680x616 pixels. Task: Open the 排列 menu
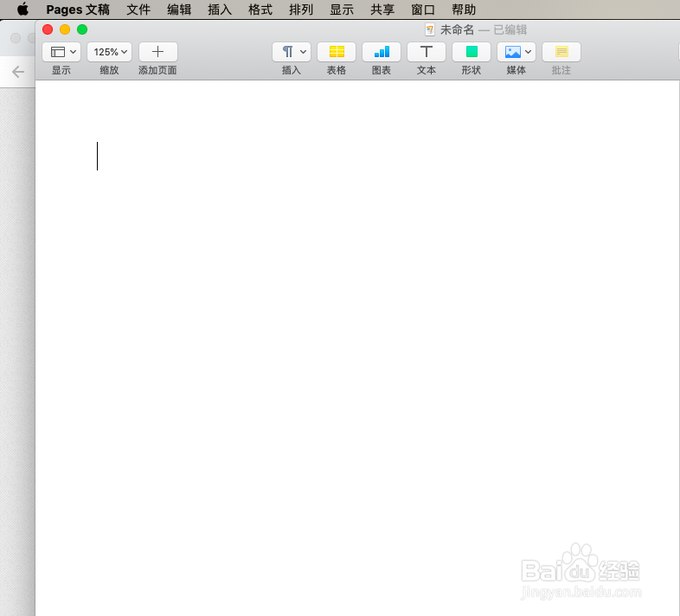click(x=301, y=10)
